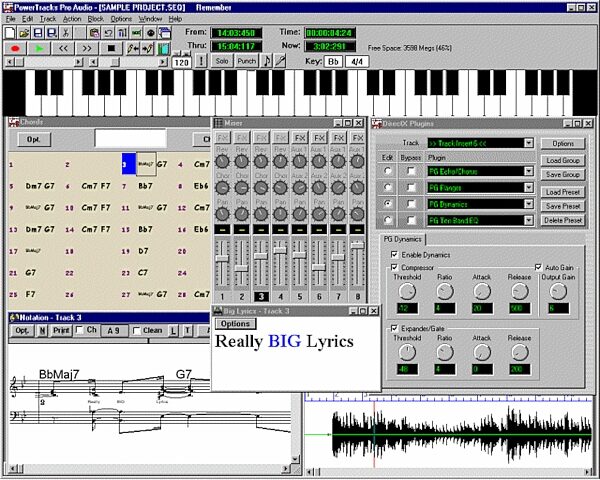Click the volume fader on mixer channel 3
This screenshot has height=480, width=600.
pos(261,256)
